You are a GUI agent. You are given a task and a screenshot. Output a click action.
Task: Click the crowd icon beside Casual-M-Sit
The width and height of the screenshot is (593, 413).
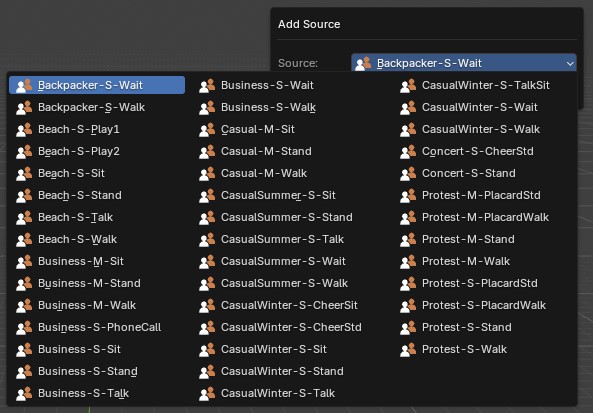coord(207,129)
